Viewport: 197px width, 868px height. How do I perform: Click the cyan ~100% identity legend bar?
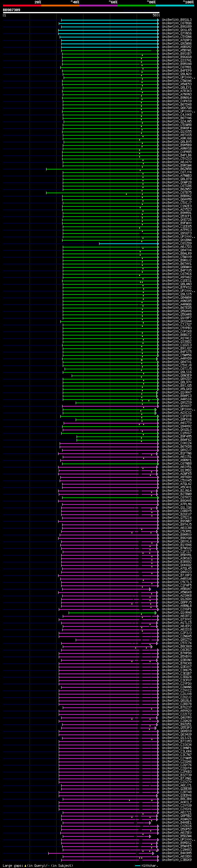click(x=175, y=6)
